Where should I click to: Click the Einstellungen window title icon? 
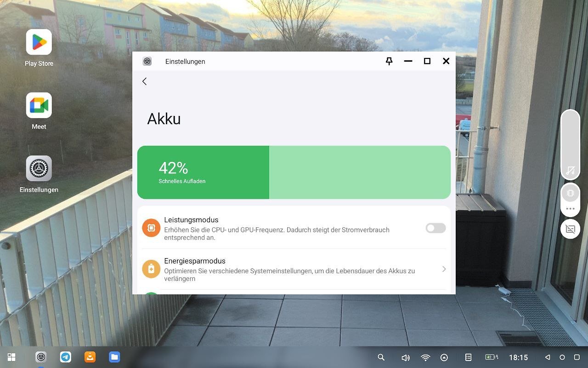tap(147, 61)
